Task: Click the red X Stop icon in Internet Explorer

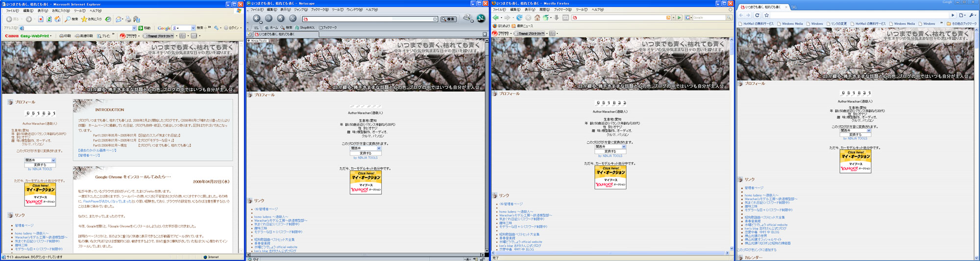Action: [x=41, y=19]
